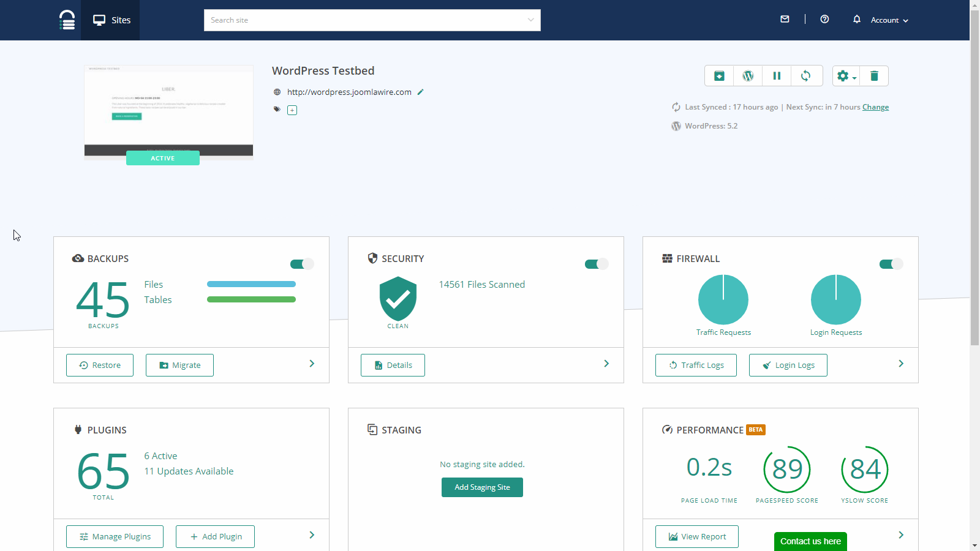Click Add Plugin button

pyautogui.click(x=215, y=536)
